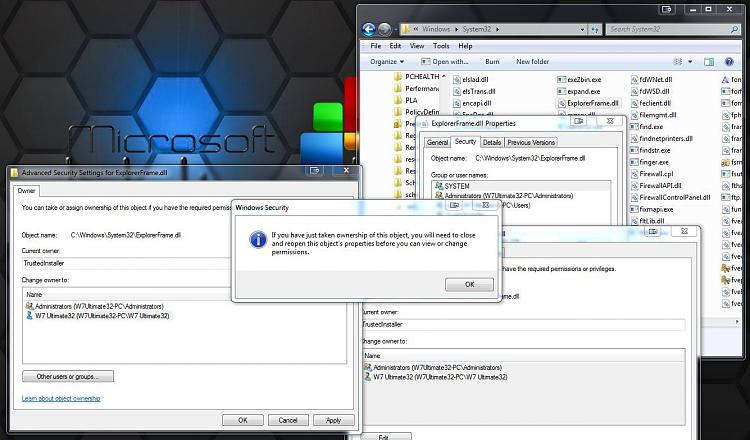Viewport: 750px width, 440px height.
Task: Select the Firewall.cpl file icon
Action: [x=635, y=174]
